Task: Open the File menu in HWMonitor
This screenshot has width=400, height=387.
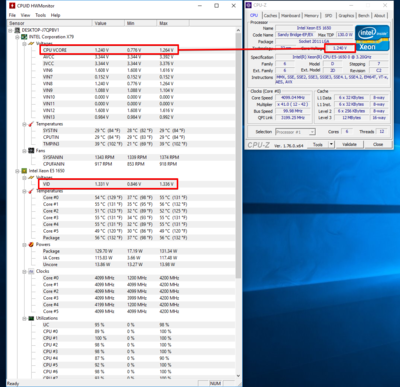Action: 12,15
